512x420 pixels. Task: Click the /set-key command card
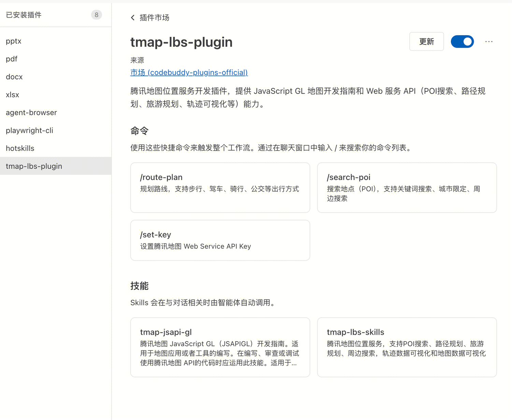(220, 240)
